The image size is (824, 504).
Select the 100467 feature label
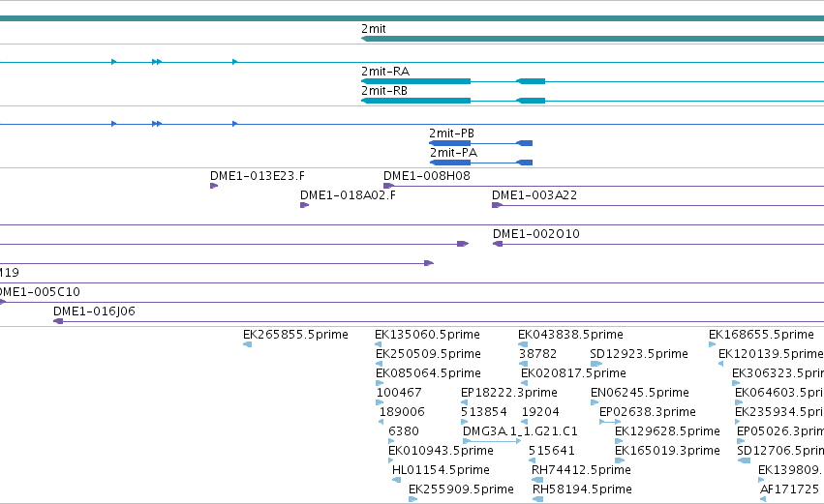pyautogui.click(x=399, y=393)
